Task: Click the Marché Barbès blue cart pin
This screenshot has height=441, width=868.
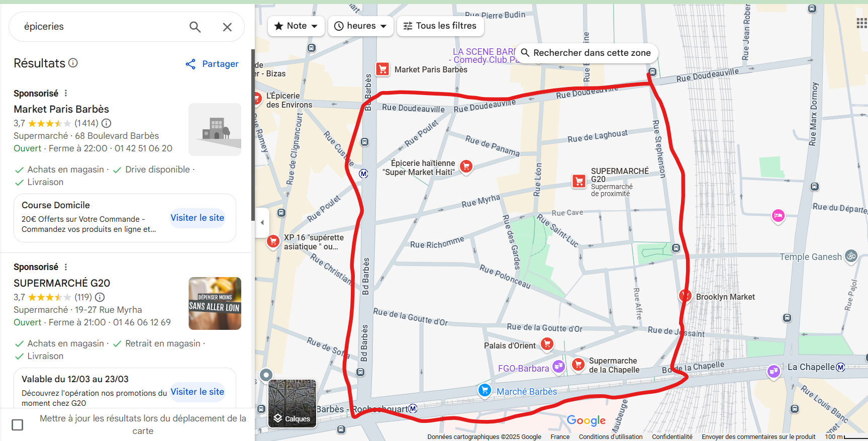Action: tap(485, 390)
